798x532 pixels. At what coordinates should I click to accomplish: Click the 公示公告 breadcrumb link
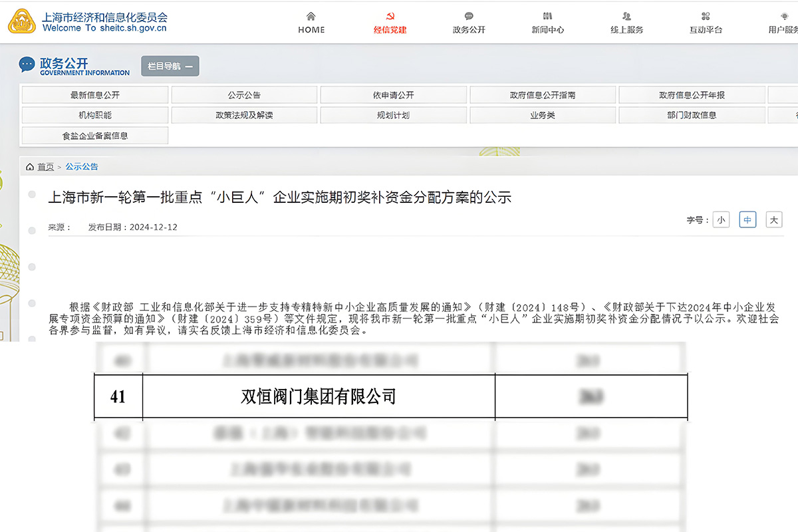coord(82,167)
